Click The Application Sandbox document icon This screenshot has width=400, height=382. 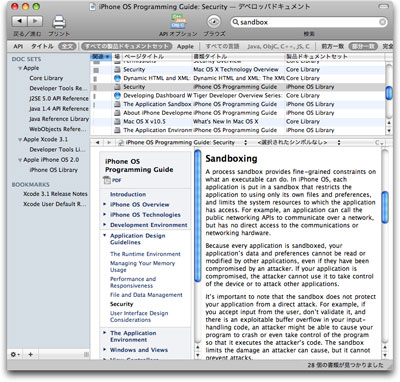117,104
